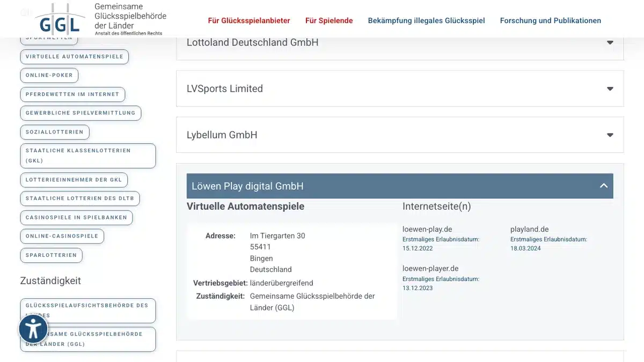Select the Sparlotterien filter
This screenshot has height=362, width=644.
[51, 255]
